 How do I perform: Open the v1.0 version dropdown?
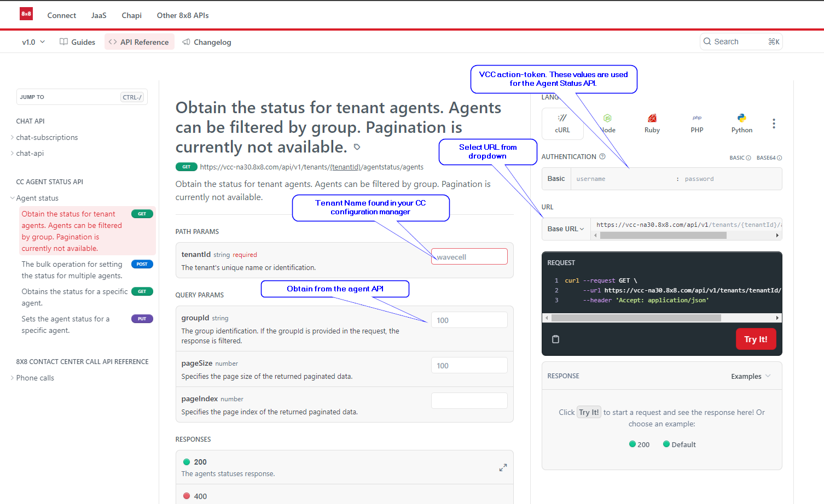[33, 42]
